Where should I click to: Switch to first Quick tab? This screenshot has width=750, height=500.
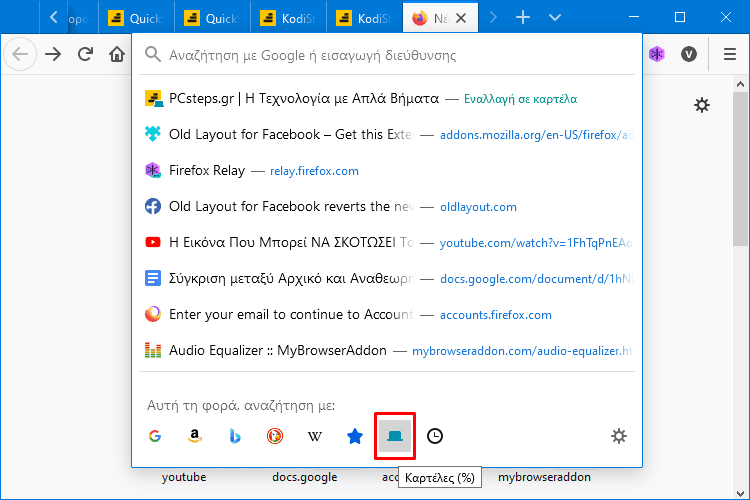pos(136,18)
